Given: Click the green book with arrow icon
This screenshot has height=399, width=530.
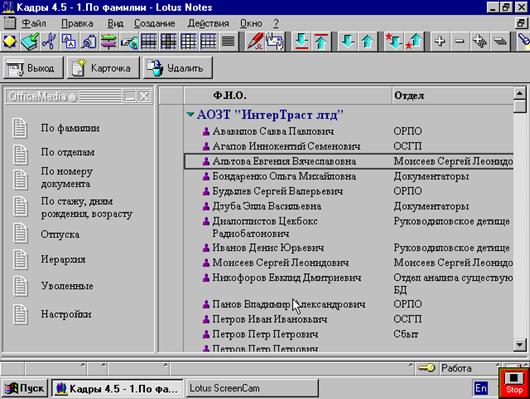Looking at the screenshot, I should [x=30, y=42].
